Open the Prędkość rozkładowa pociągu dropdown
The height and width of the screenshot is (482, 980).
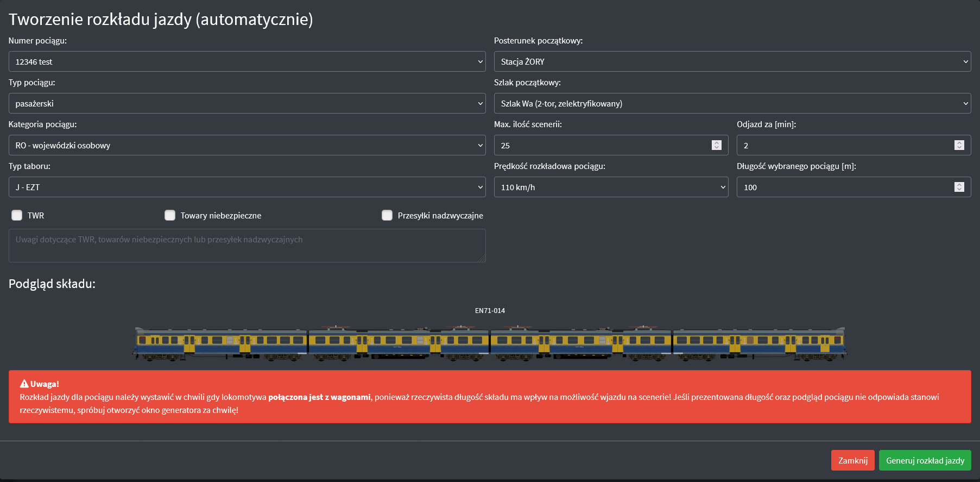(x=610, y=187)
